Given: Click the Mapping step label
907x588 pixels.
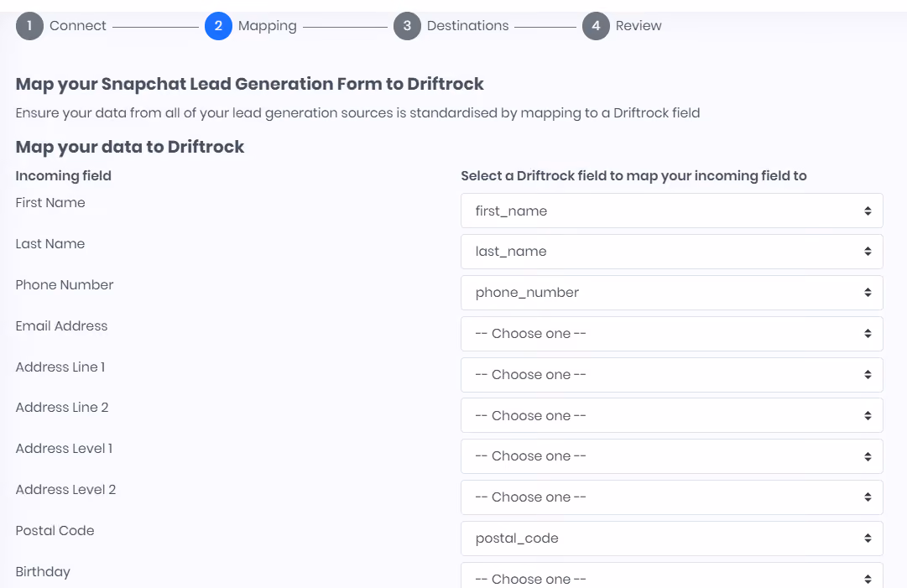Looking at the screenshot, I should 268,26.
